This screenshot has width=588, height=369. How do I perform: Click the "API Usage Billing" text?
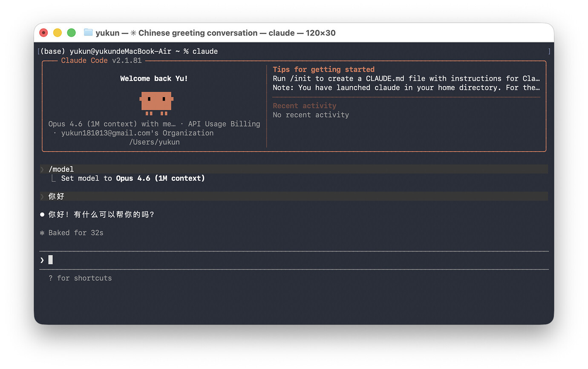tap(224, 124)
